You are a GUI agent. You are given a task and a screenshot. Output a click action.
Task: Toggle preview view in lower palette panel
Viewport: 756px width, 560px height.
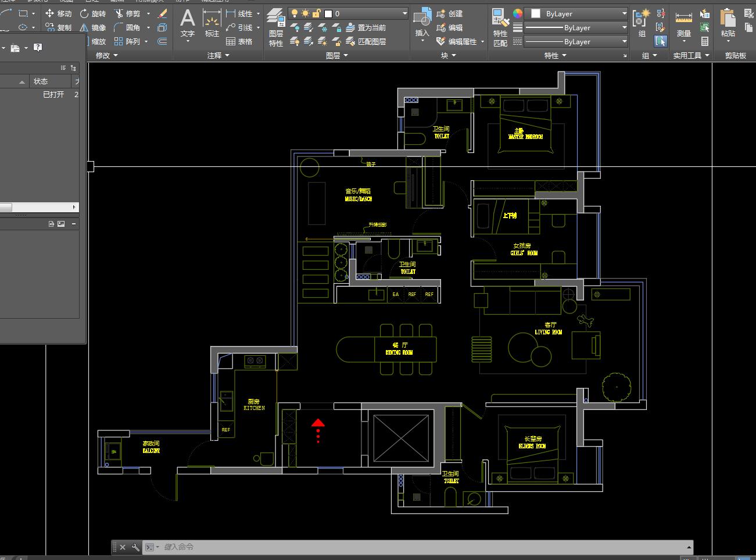(x=61, y=224)
